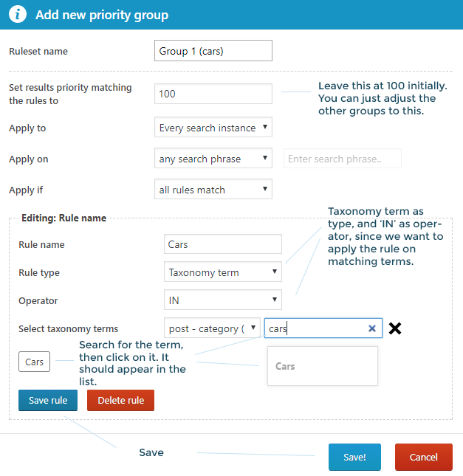Cancel the priority group dialog
Viewport: 463px width, 476px height.
423,457
